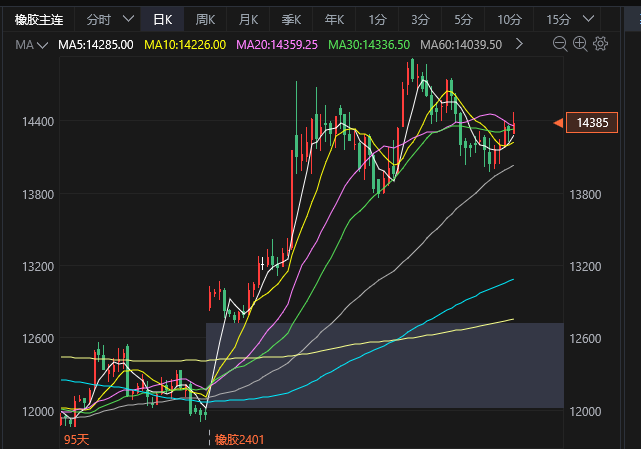The image size is (641, 449).
Task: Switch to the 分时 intraday view
Action: coord(99,19)
